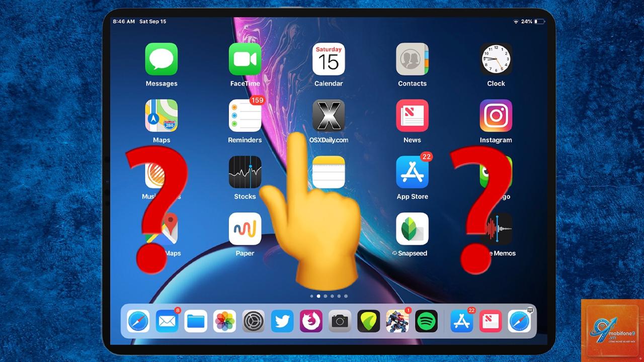Open the News app on the home screen
This screenshot has height=362, width=644.
tap(412, 116)
